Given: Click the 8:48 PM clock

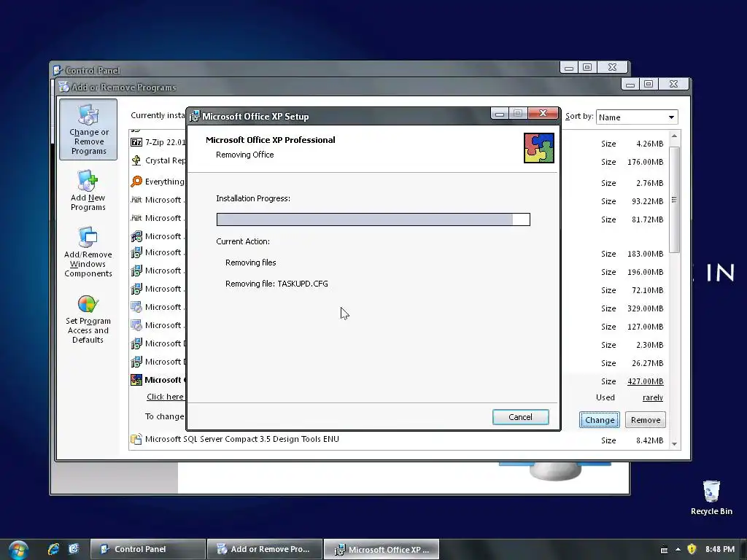Looking at the screenshot, I should [x=720, y=549].
